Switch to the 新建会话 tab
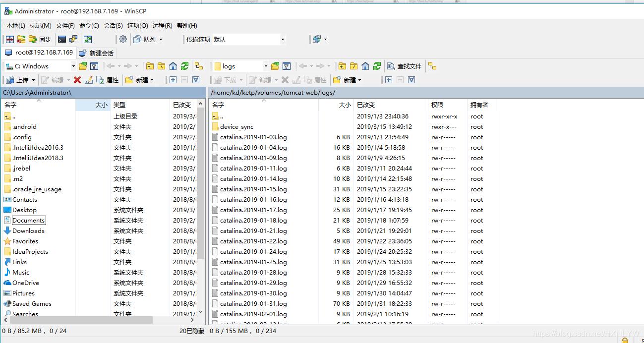This screenshot has height=343, width=644. coord(97,53)
